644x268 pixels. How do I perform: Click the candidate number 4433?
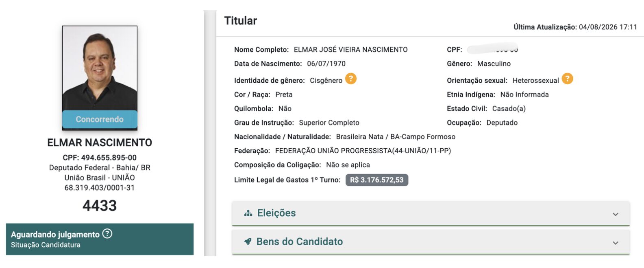100,206
